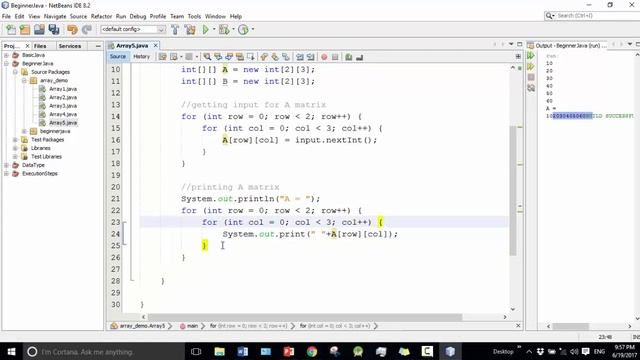The width and height of the screenshot is (640, 360).
Task: Open the Profile Project dropdown arrow
Action: tap(253, 29)
